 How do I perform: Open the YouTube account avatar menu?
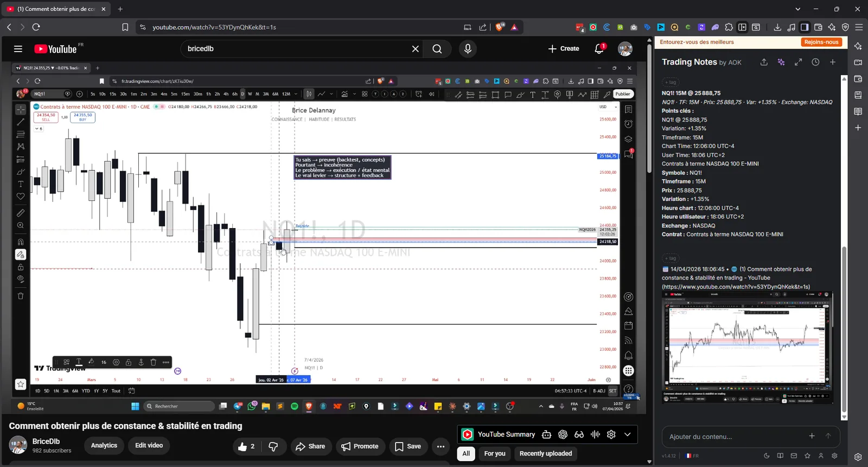(625, 49)
